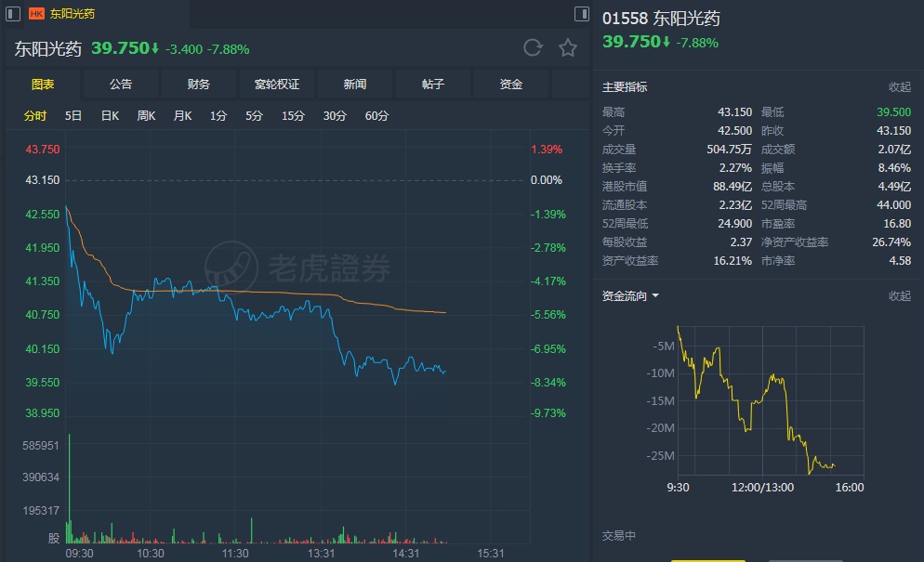
Task: Click the orange average price line
Action: [x=279, y=293]
